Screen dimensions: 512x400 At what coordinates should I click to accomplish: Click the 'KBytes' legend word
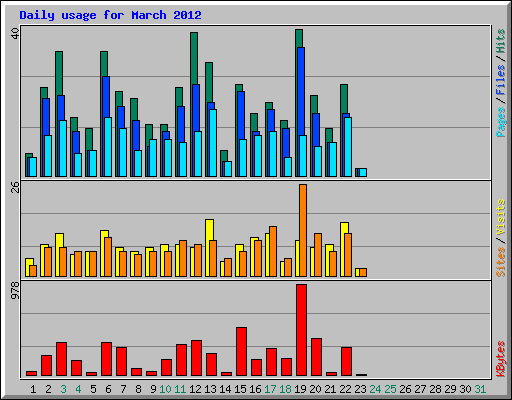tap(501, 359)
